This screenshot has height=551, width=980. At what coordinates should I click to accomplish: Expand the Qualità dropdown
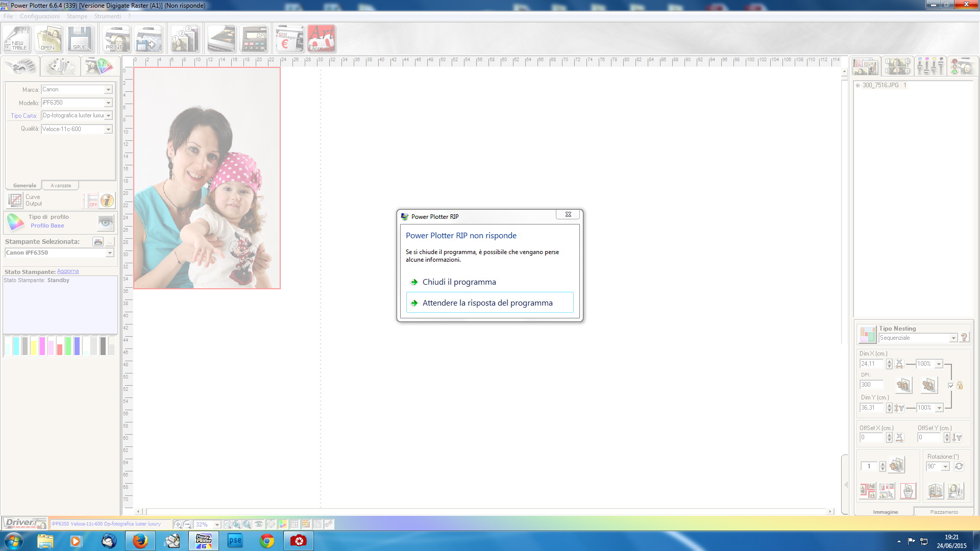point(108,130)
